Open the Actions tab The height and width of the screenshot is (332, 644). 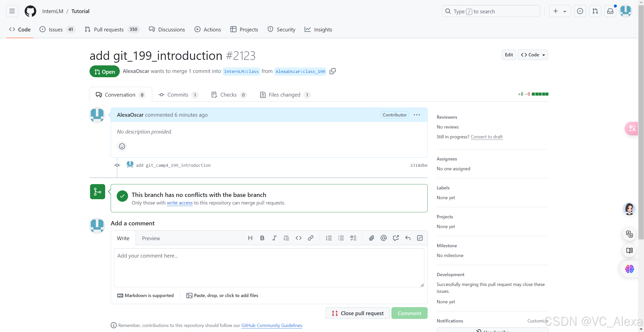[208, 29]
